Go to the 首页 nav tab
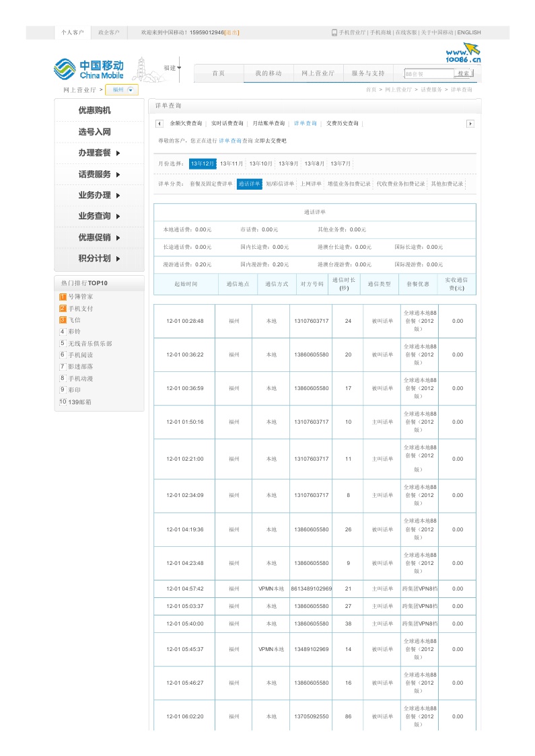 pos(219,73)
